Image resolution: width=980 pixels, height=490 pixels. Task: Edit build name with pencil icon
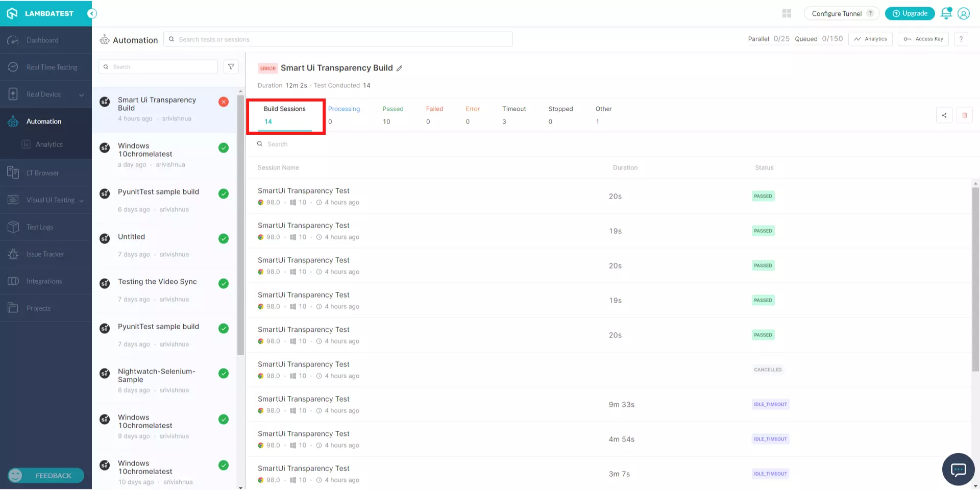click(x=400, y=68)
